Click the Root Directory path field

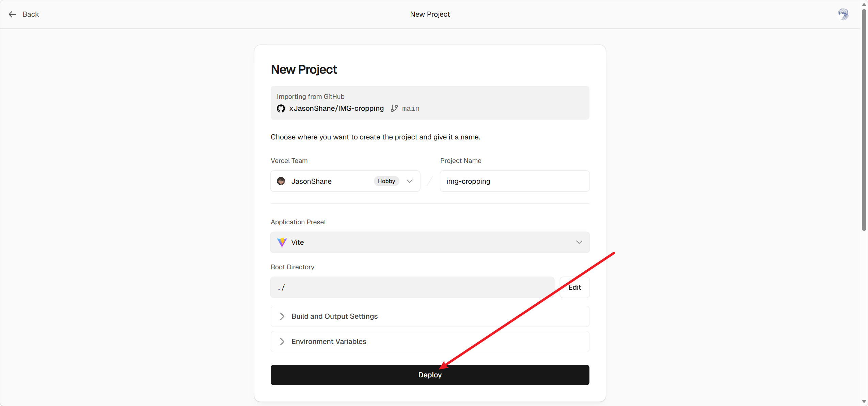pyautogui.click(x=412, y=287)
